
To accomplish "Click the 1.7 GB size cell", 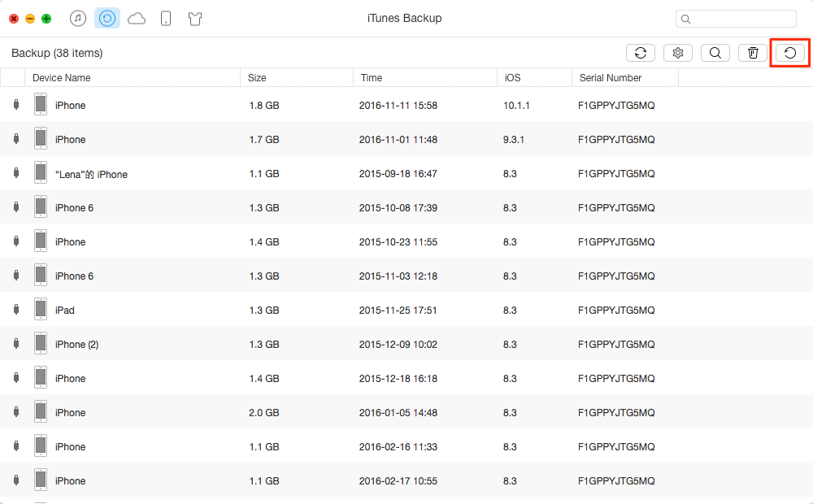I will click(264, 140).
